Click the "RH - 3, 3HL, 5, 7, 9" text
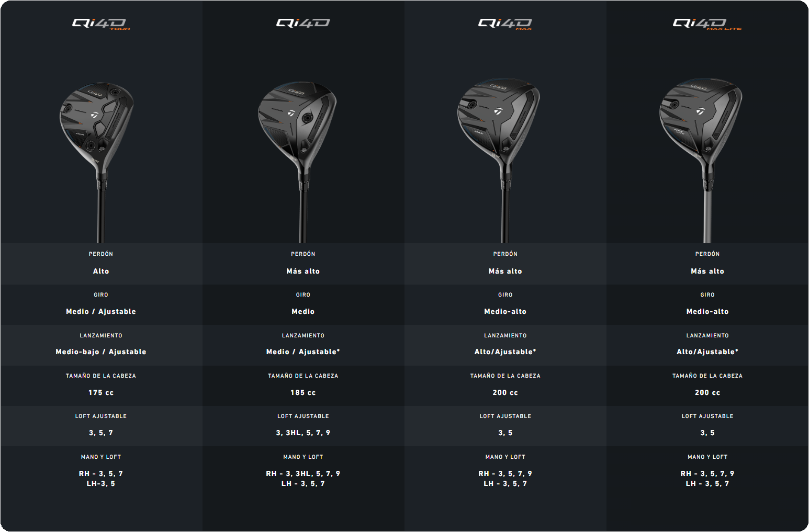The width and height of the screenshot is (809, 532). click(x=303, y=473)
